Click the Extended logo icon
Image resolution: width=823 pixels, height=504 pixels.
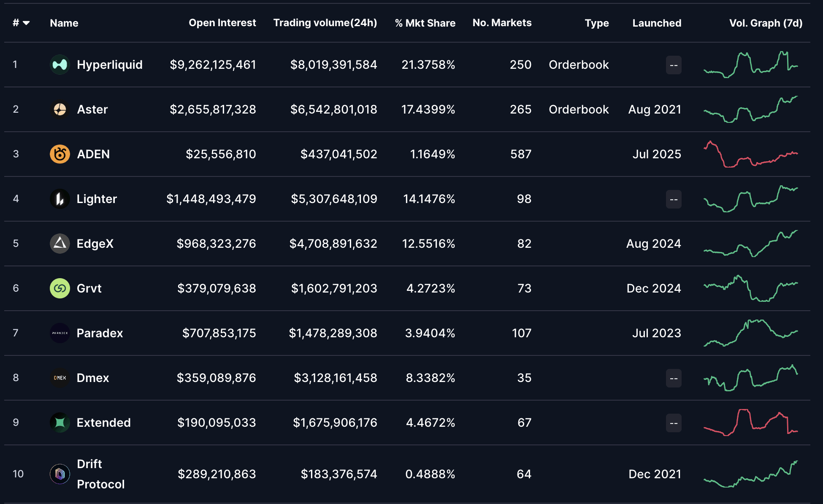pos(60,423)
